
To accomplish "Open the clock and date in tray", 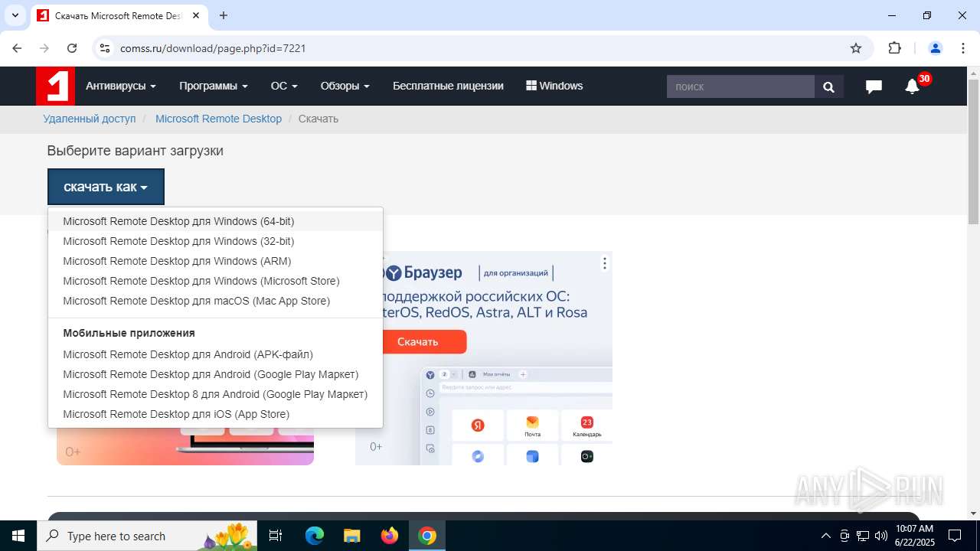I will (914, 536).
